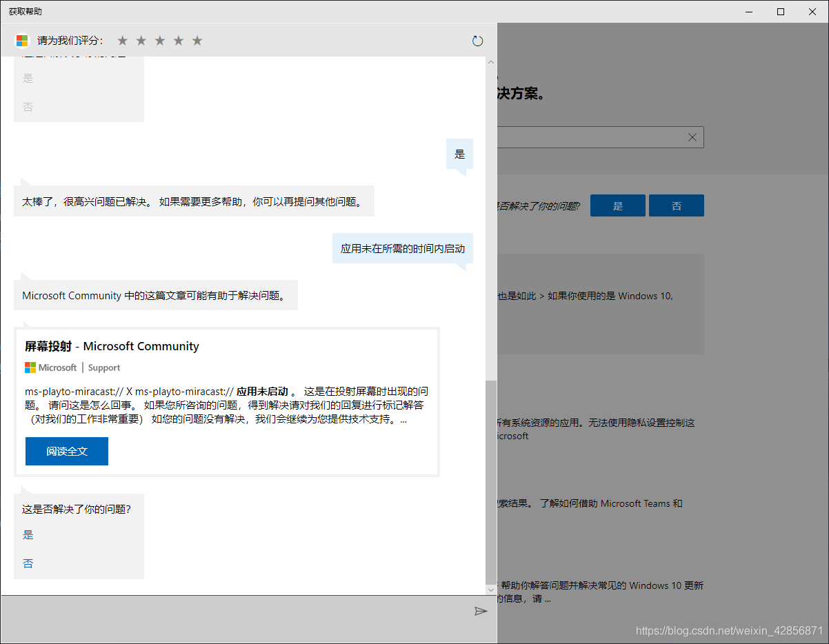Rate five stars in the rating row
Image resolution: width=829 pixels, height=644 pixels.
coord(197,40)
